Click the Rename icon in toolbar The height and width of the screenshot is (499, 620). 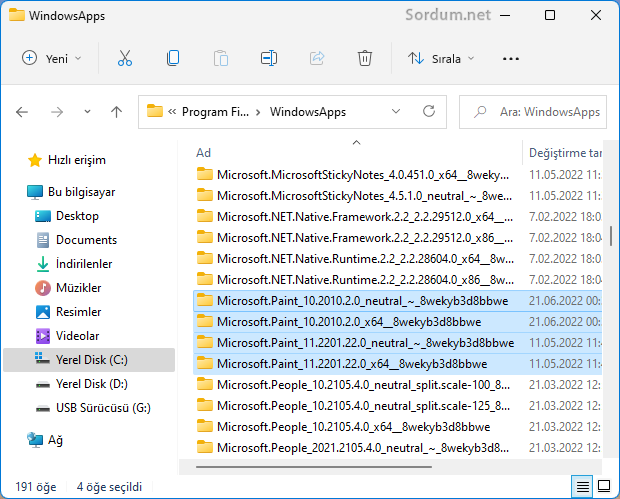(x=269, y=59)
